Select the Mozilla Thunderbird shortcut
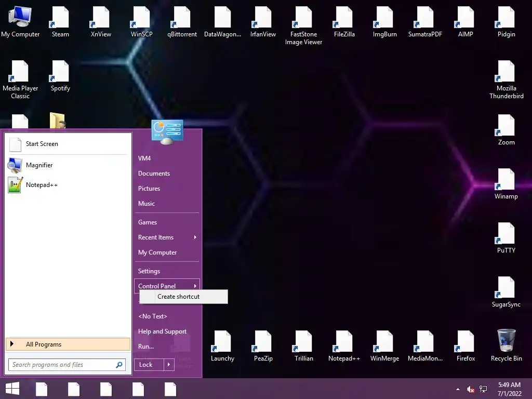Screen dimensions: 532x399 [x=506, y=79]
